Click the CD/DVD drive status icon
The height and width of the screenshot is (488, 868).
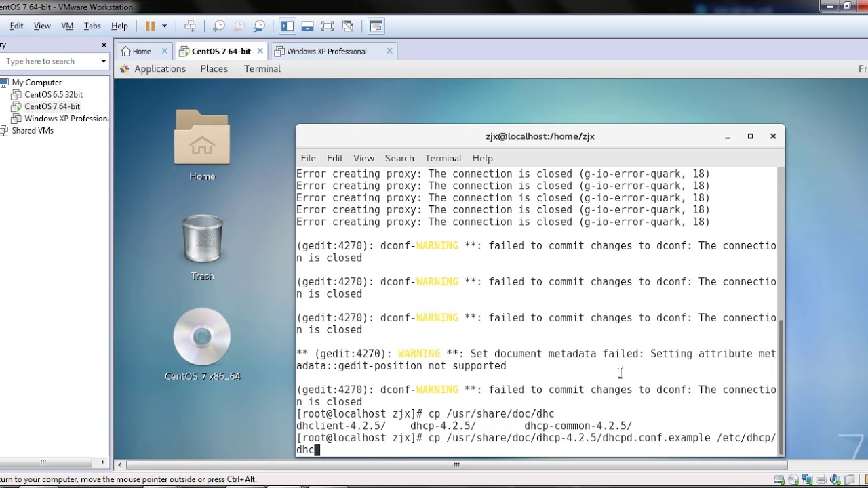[793, 480]
